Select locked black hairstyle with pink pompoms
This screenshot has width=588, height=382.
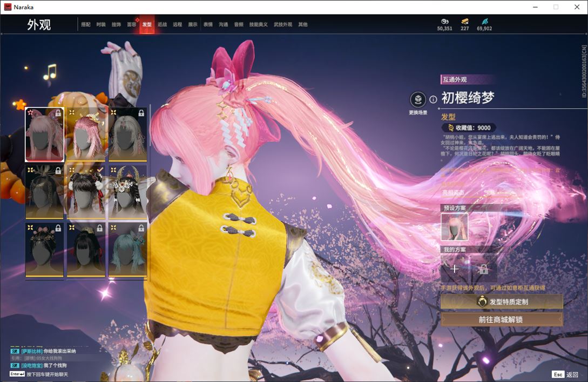coord(45,250)
